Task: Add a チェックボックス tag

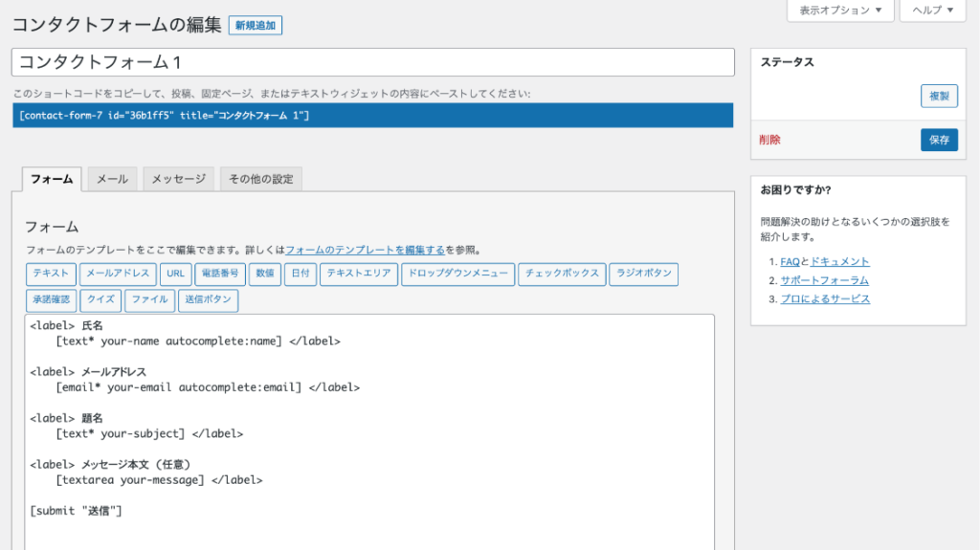Action: pos(563,274)
